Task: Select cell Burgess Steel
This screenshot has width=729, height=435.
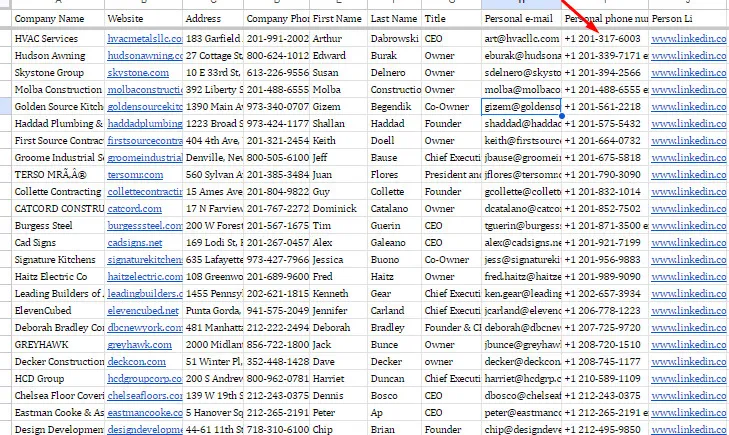Action: [58, 226]
